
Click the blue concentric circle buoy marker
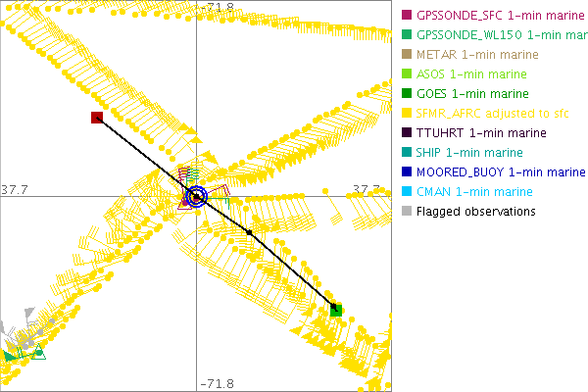click(x=196, y=196)
